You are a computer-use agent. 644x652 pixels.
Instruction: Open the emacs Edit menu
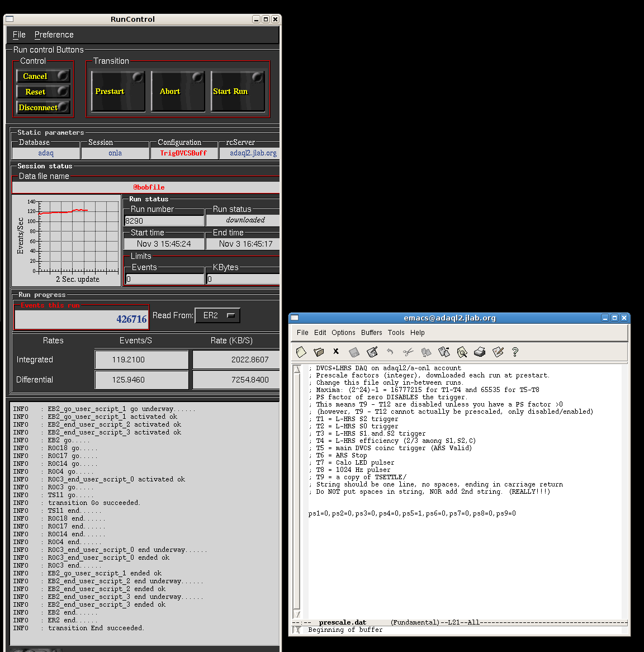[x=320, y=333]
